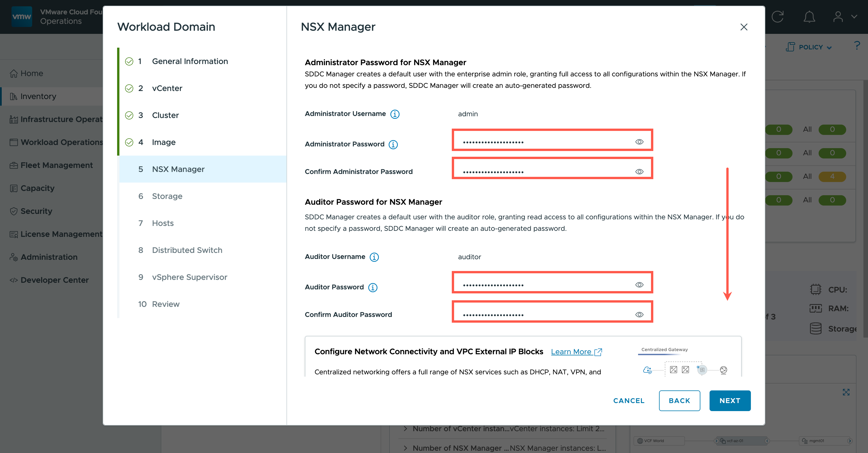Screen dimensions: 868x453
Task: Click the help question mark icon
Action: coord(857,46)
